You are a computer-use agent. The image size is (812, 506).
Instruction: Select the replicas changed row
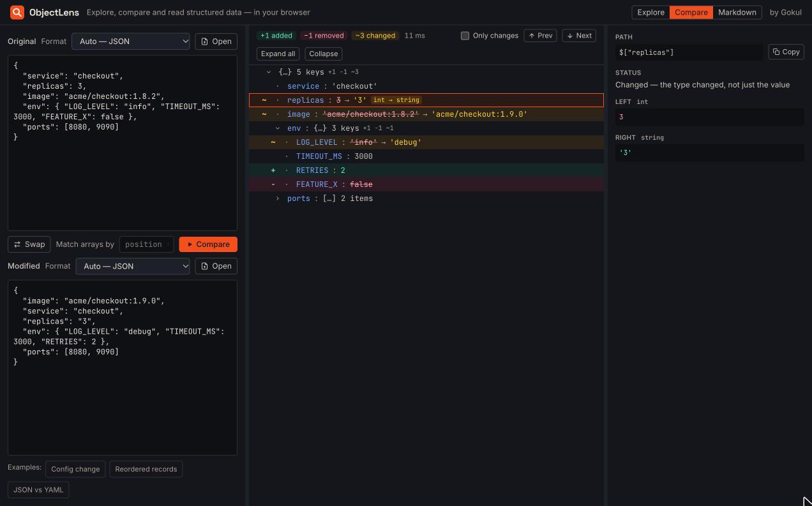click(x=426, y=100)
